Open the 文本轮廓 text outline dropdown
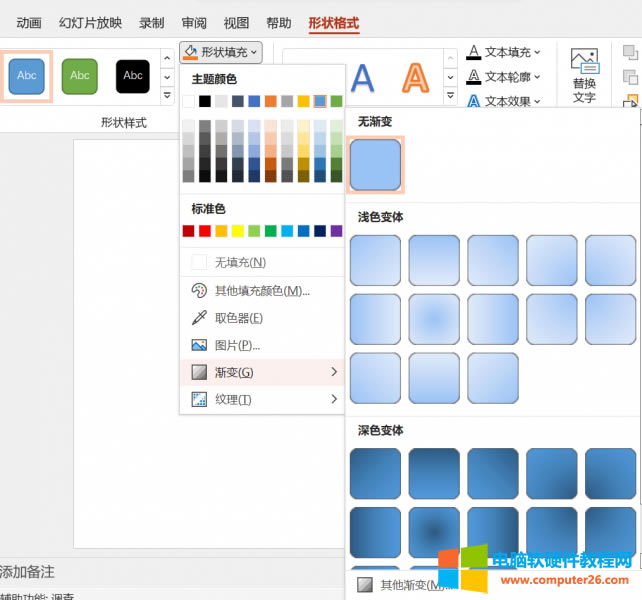The width and height of the screenshot is (642, 600). [x=505, y=77]
